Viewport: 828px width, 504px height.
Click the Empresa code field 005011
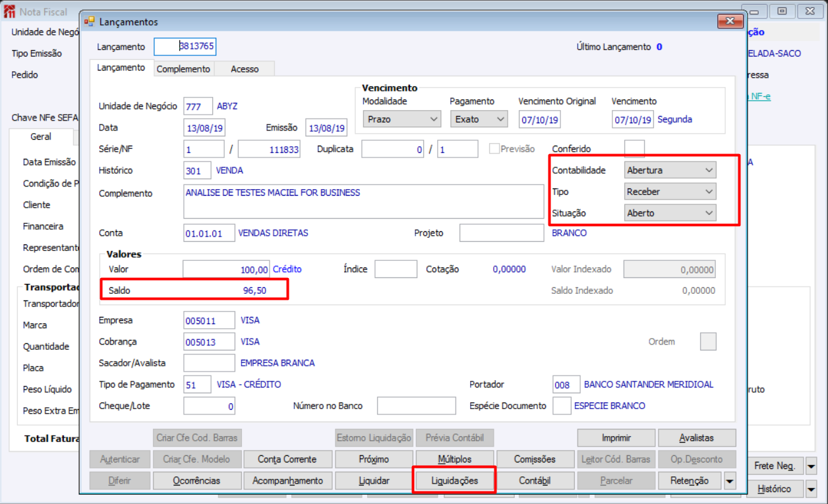(x=209, y=320)
